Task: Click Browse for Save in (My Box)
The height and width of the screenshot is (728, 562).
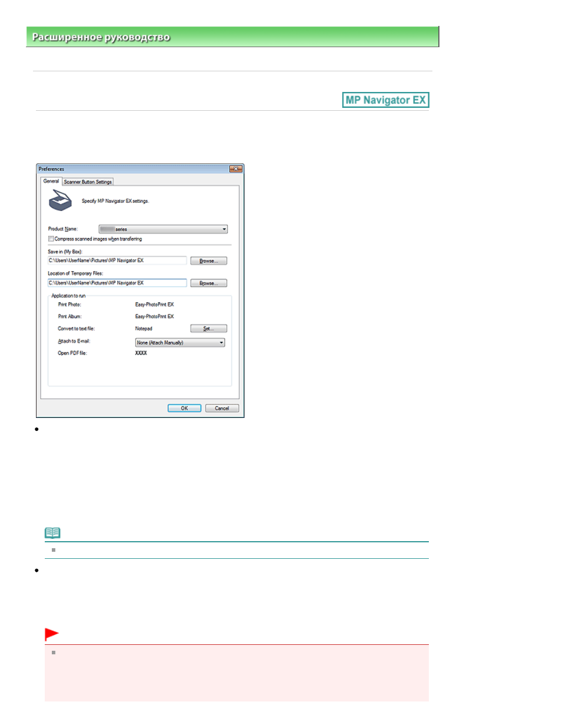Action: (209, 261)
